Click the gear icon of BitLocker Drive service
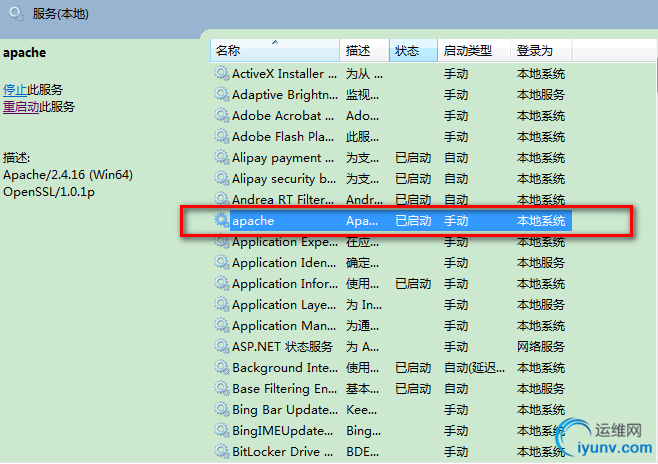The width and height of the screenshot is (658, 464). [x=222, y=451]
